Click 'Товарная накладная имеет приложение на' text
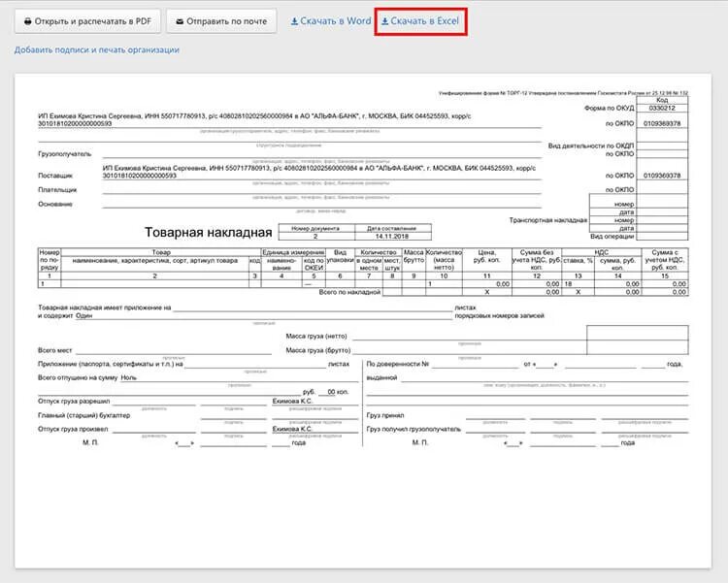This screenshot has height=583, width=728. pyautogui.click(x=105, y=308)
